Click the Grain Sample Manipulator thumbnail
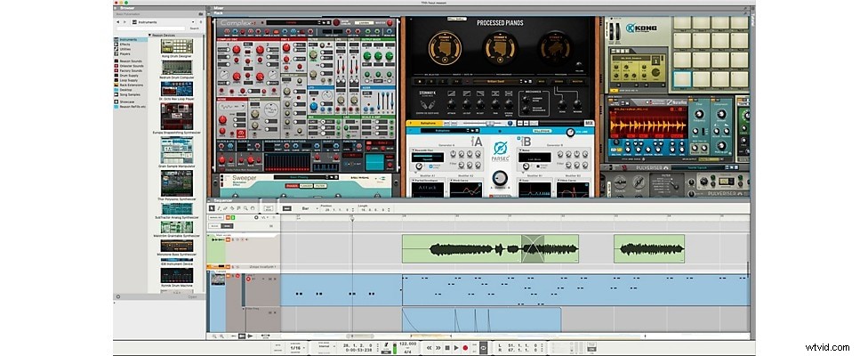The width and height of the screenshot is (868, 356). (177, 150)
